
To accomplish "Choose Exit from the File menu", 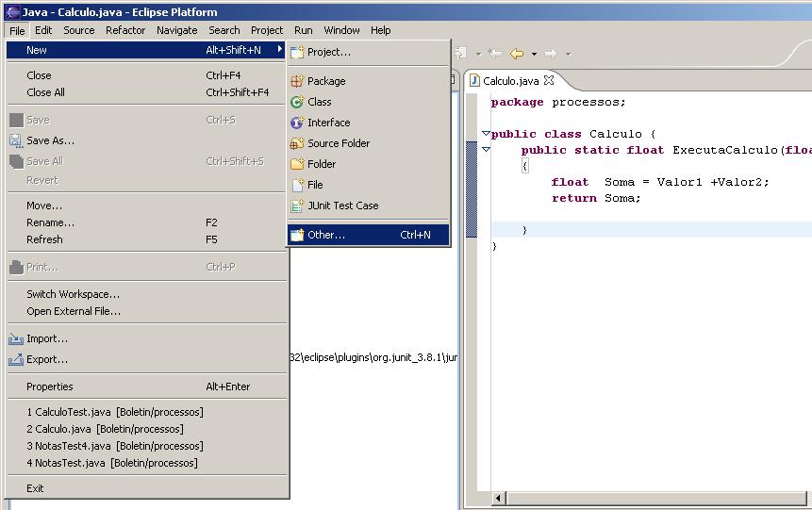I will (147, 488).
